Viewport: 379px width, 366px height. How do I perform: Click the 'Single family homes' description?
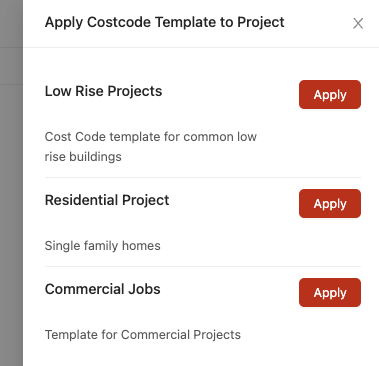[x=103, y=246]
